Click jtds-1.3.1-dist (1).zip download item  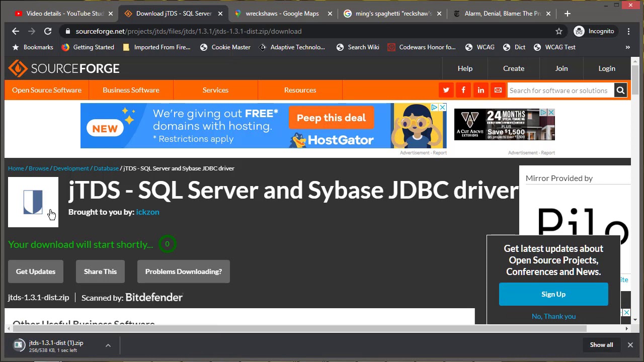55,345
